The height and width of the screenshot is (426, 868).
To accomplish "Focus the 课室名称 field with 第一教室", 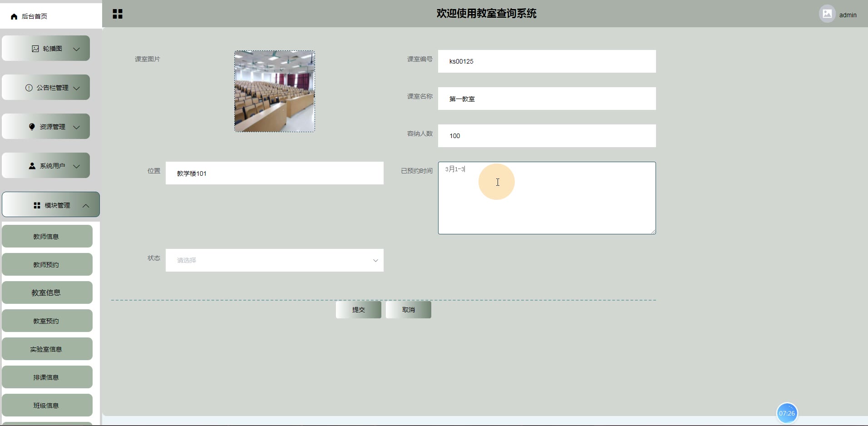I will tap(547, 99).
